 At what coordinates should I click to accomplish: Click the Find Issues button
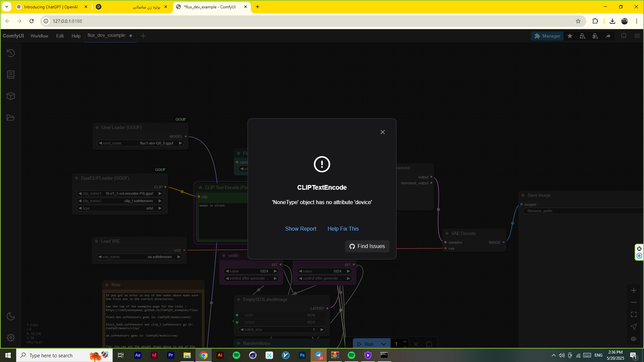coord(367,246)
